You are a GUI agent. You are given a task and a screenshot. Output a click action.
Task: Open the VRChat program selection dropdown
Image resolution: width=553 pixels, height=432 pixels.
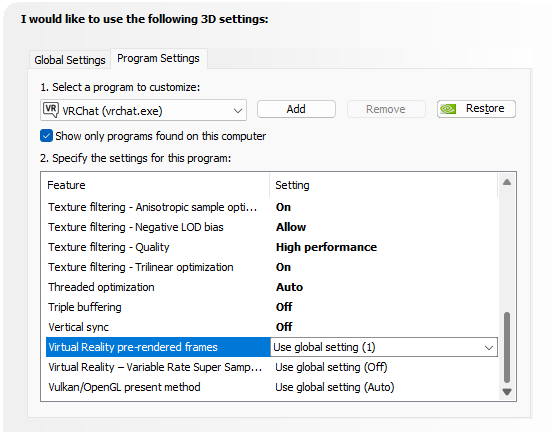[x=143, y=110]
